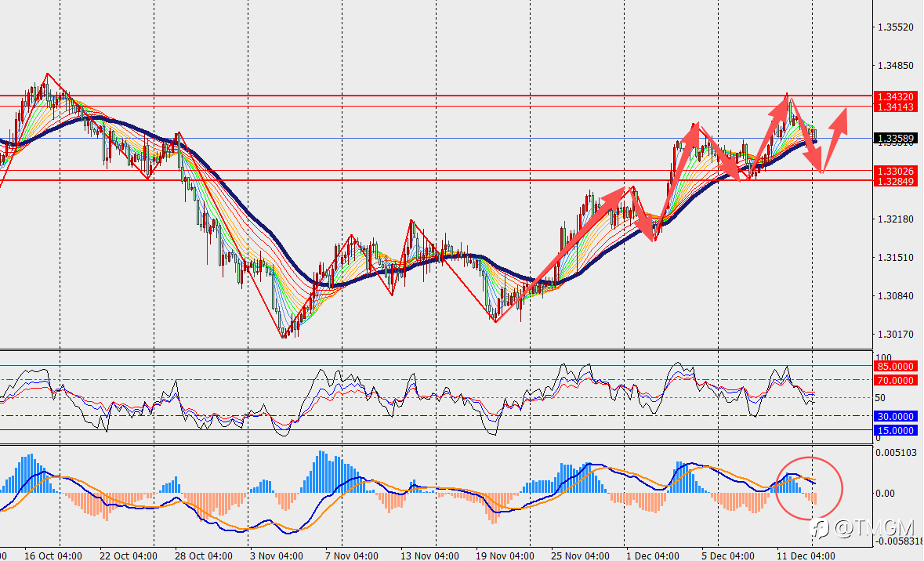Click the 1.34320 red price label
Screen dimensions: 924x561
[894, 96]
